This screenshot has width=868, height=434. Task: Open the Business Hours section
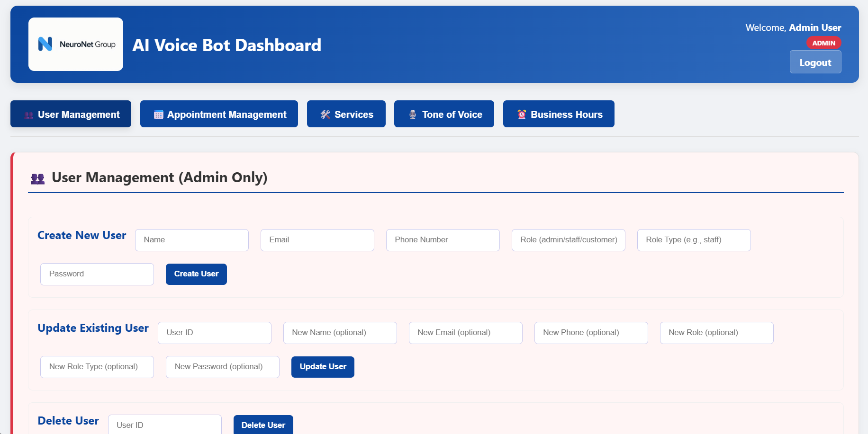coord(559,114)
